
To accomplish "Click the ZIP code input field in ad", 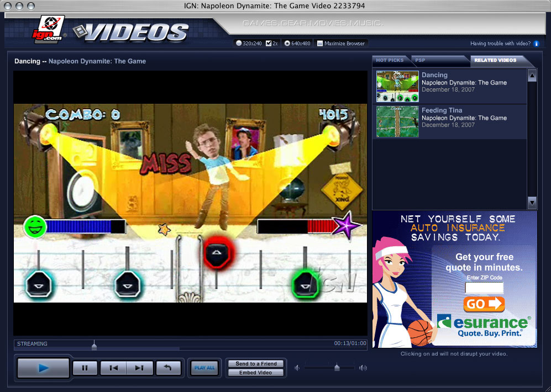I will tap(484, 288).
